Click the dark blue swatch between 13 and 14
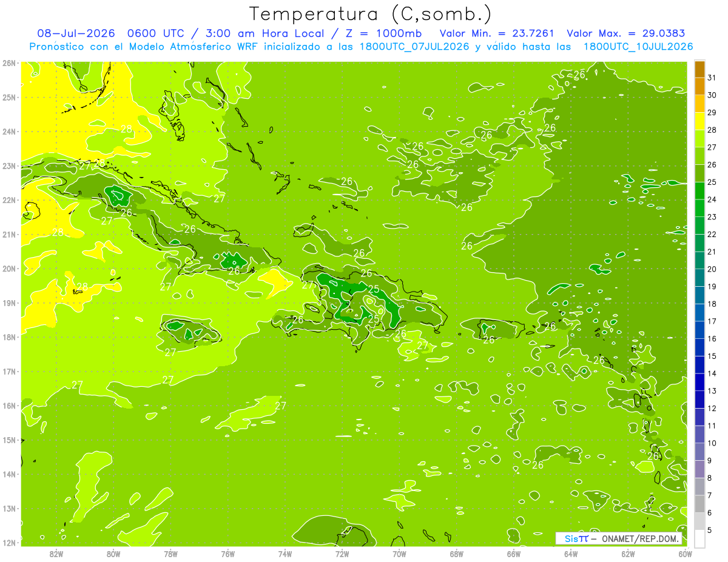This screenshot has width=728, height=562. (699, 382)
